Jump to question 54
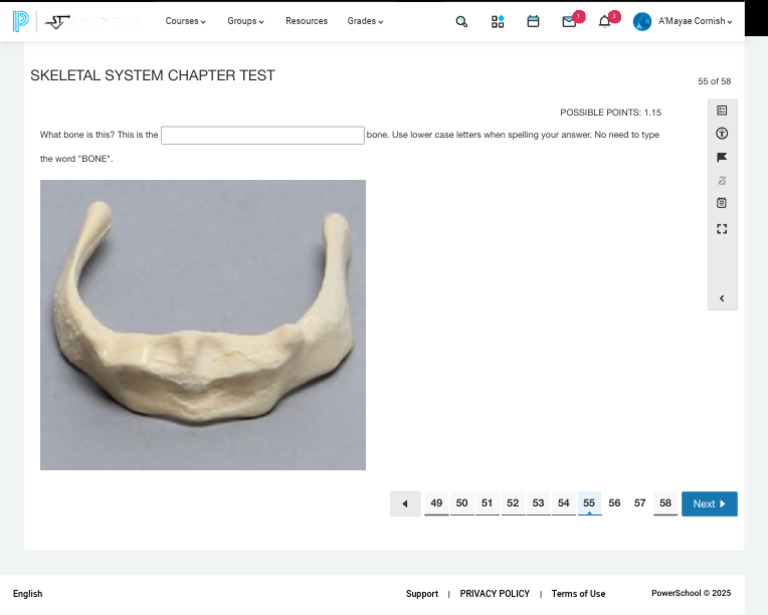The width and height of the screenshot is (768, 615). pyautogui.click(x=564, y=503)
